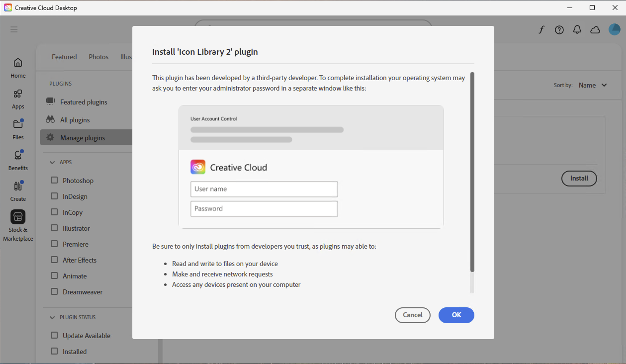The width and height of the screenshot is (626, 364).
Task: Open the Help question mark icon
Action: tap(559, 30)
